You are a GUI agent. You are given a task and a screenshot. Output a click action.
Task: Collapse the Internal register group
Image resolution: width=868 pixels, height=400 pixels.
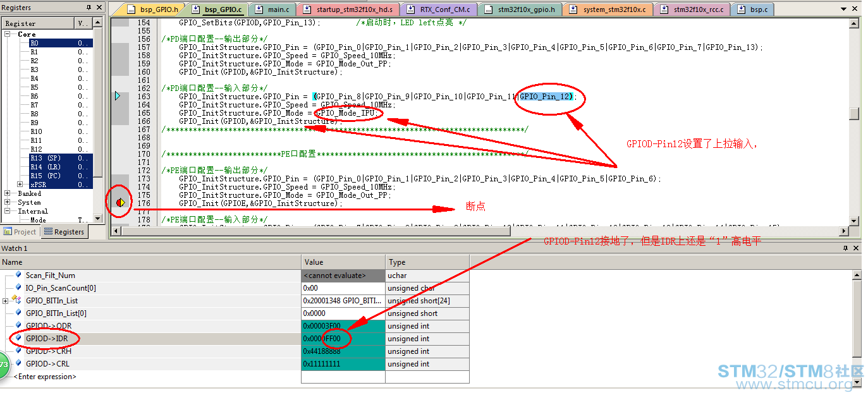click(9, 211)
